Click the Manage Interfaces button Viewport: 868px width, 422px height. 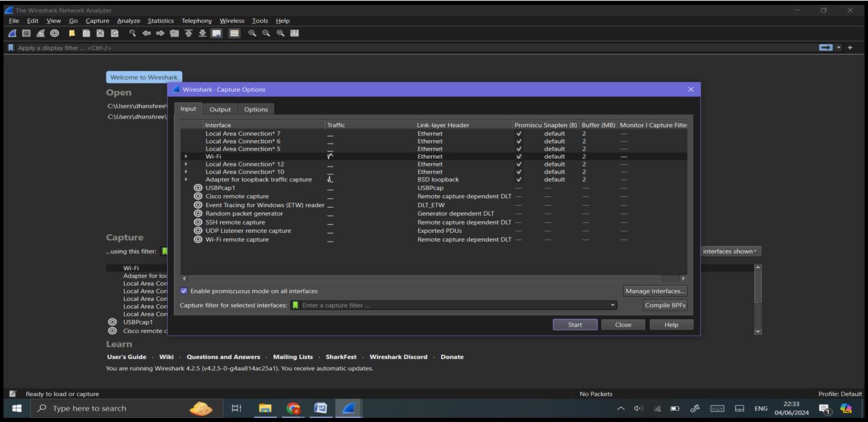pyautogui.click(x=654, y=291)
